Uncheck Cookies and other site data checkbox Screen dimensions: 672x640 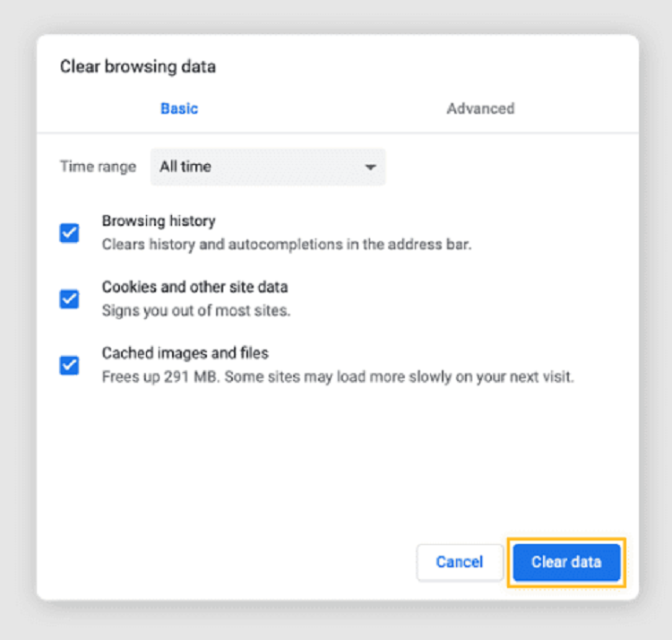coord(69,299)
